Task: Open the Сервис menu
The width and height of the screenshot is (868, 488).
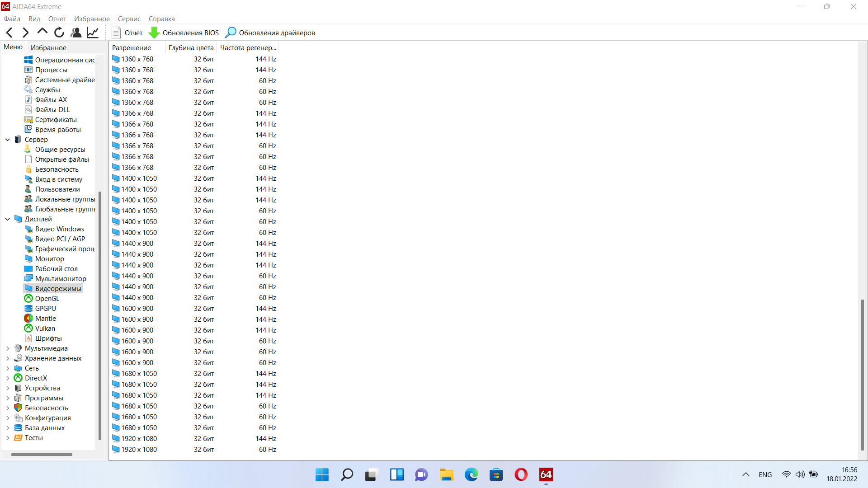Action: [129, 19]
